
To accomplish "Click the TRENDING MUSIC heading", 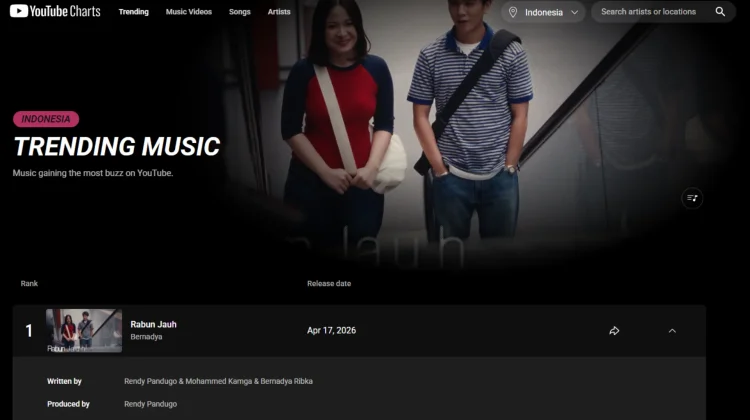I will (x=117, y=146).
